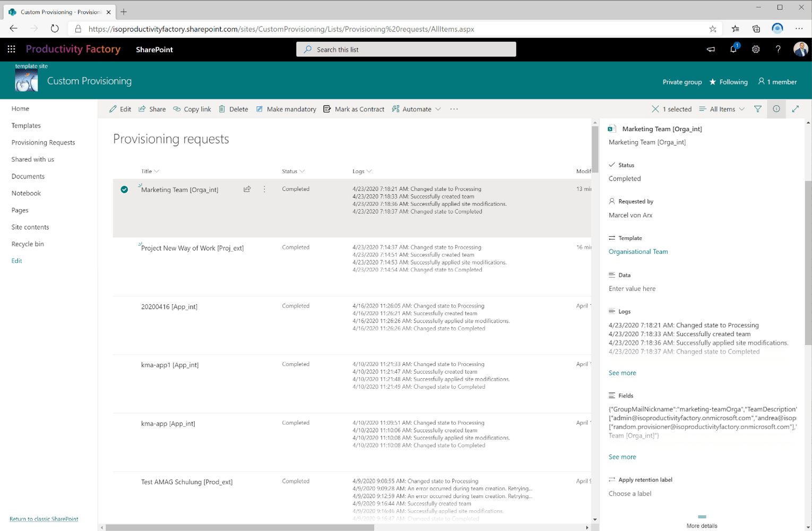Viewport: 812px width, 531px height.
Task: Open the settings gear icon
Action: click(756, 49)
